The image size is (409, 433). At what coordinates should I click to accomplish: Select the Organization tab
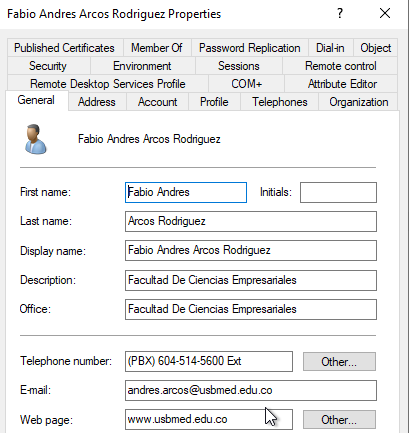(359, 102)
